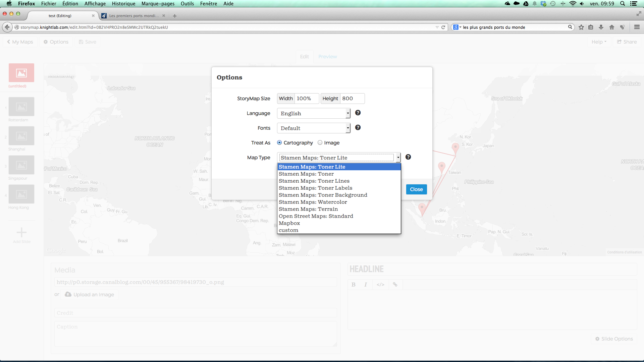Open the Marque-pages menu
Screen dimensions: 644x362
tap(158, 4)
